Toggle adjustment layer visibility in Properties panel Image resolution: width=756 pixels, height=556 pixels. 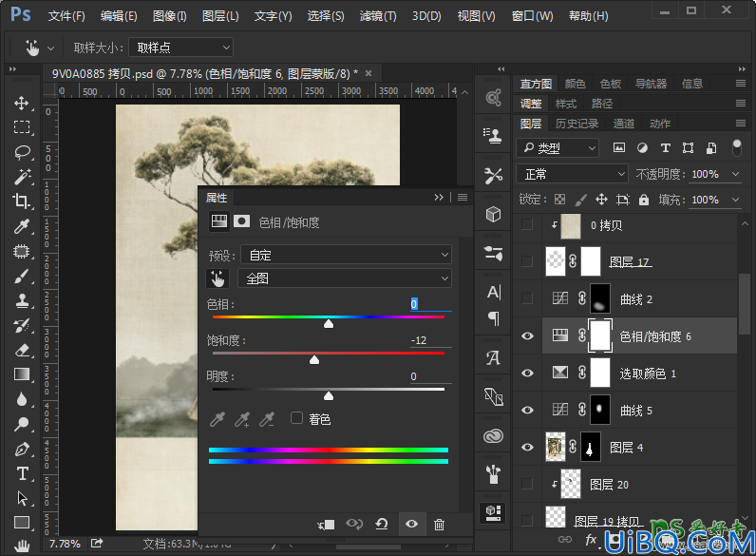[x=412, y=524]
